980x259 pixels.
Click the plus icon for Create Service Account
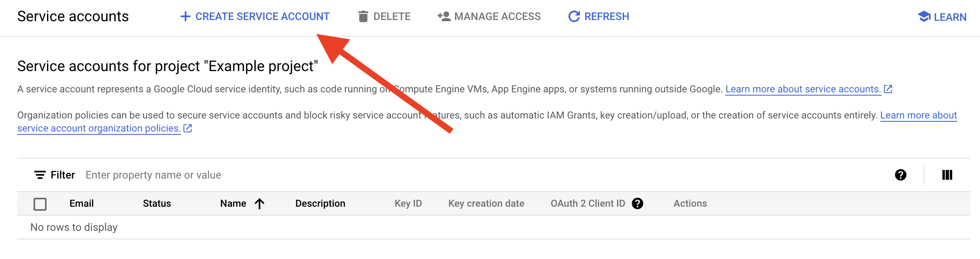click(185, 16)
